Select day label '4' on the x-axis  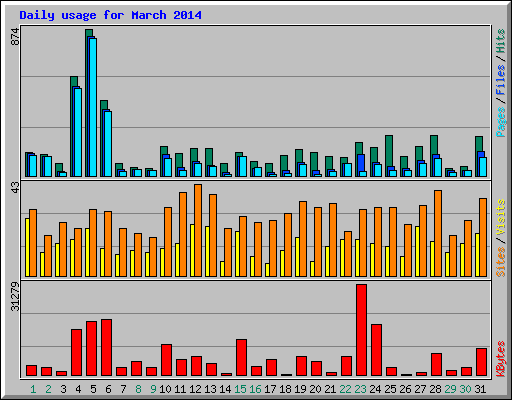[78, 389]
